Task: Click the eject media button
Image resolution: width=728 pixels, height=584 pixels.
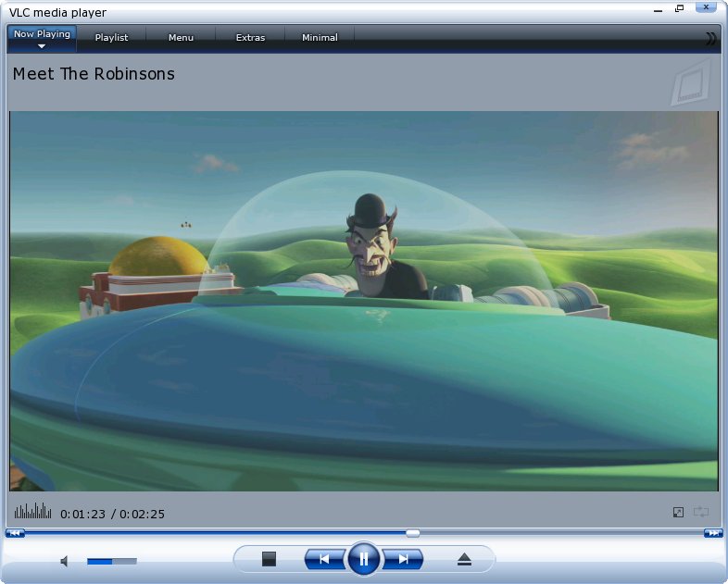Action: click(465, 559)
